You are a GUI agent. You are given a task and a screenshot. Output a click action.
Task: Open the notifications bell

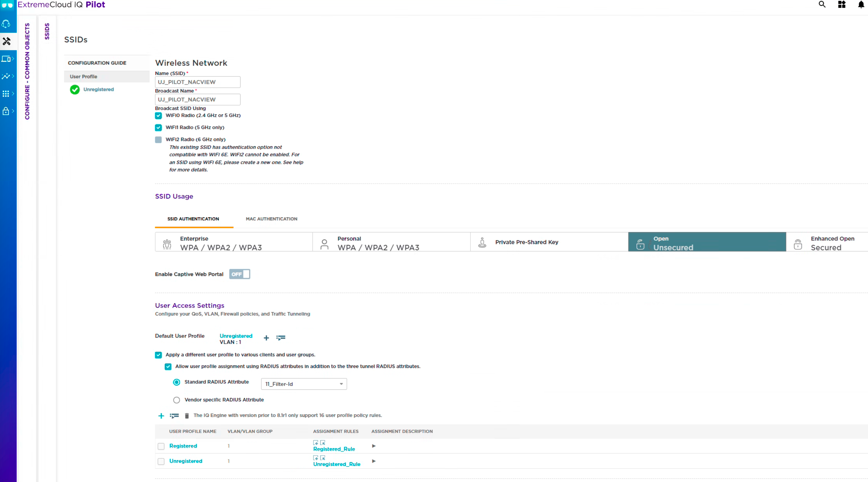coord(861,4)
